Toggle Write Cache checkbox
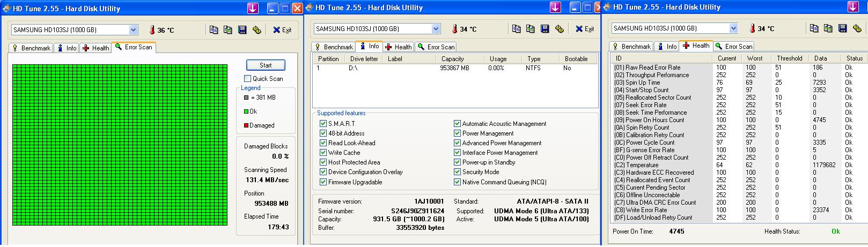Image resolution: width=868 pixels, height=247 pixels. click(323, 152)
